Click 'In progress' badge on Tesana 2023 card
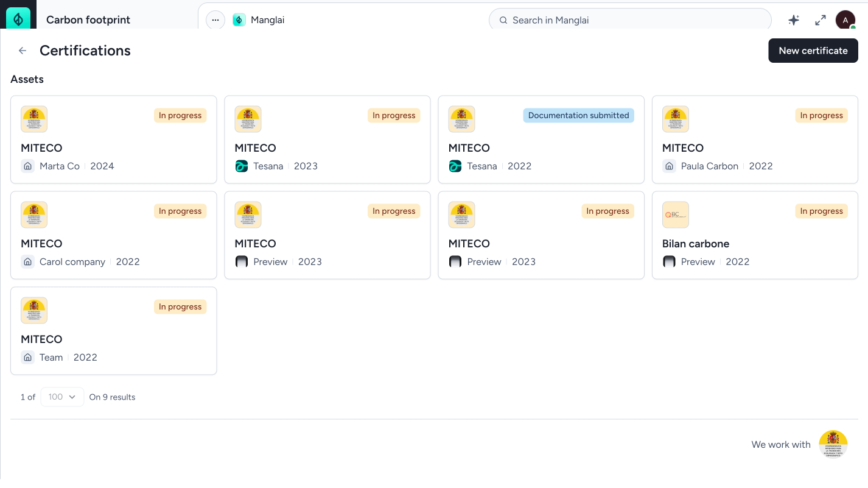The height and width of the screenshot is (488, 868). coord(394,115)
